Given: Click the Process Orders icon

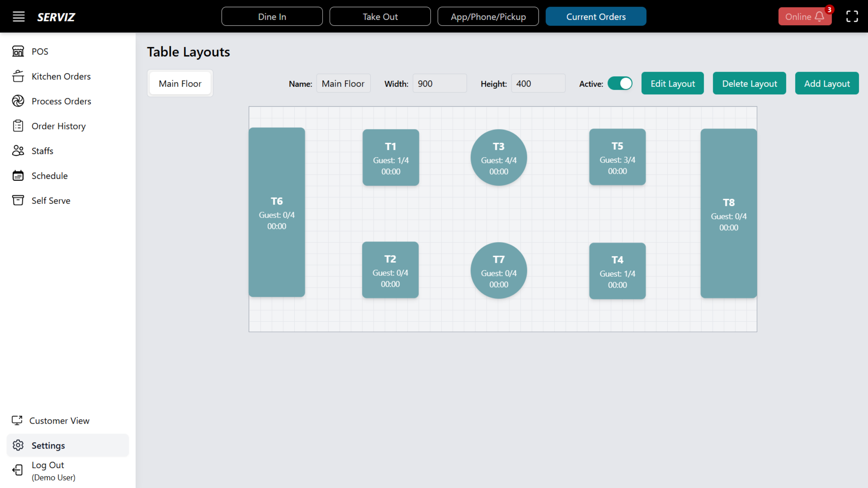Looking at the screenshot, I should coord(18,101).
